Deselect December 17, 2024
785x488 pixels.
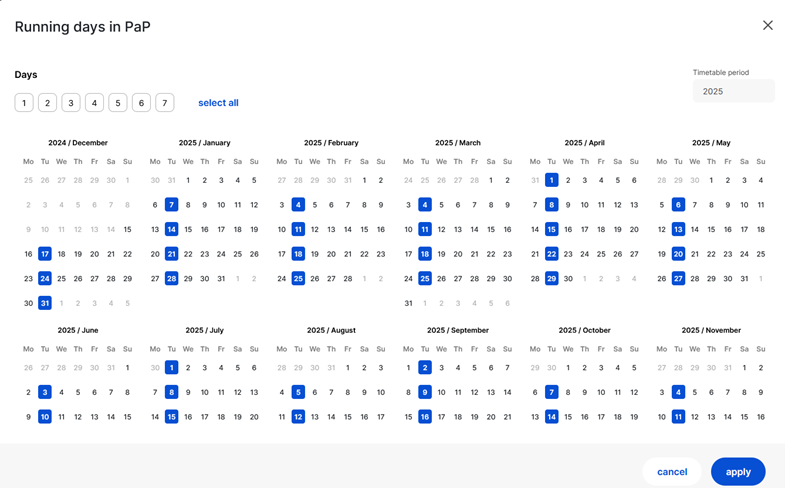tap(45, 254)
